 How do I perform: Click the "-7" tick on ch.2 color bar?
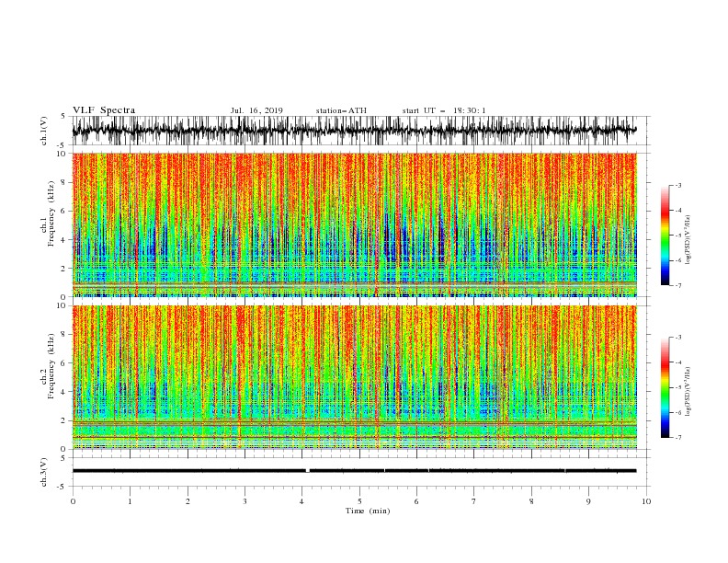[x=678, y=437]
